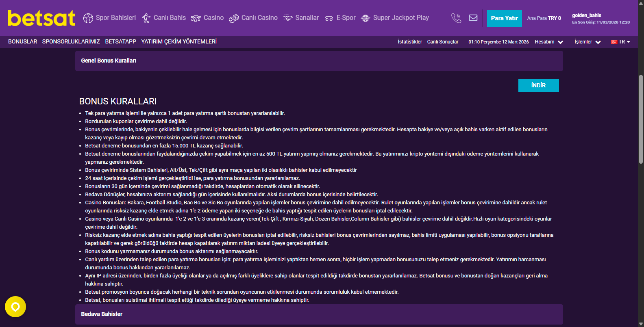This screenshot has width=644, height=327.
Task: Click the handshake icon beside Sanallar
Action: point(288,18)
